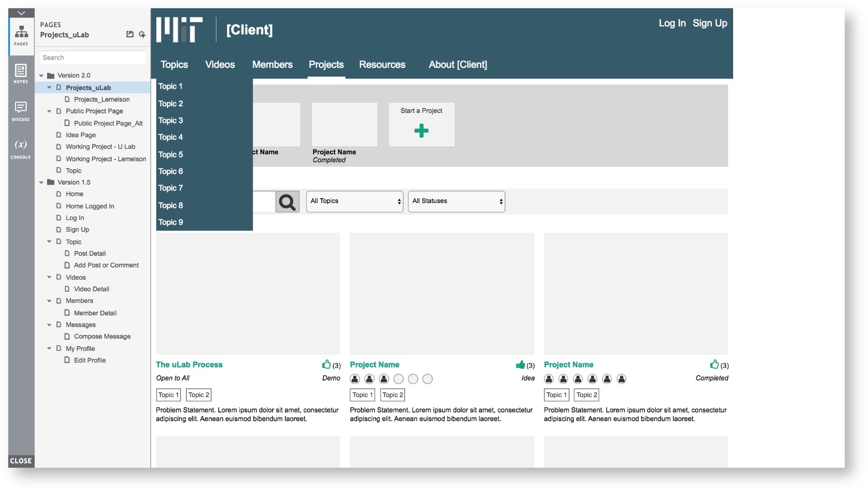Open the All Topics dropdown

point(355,202)
